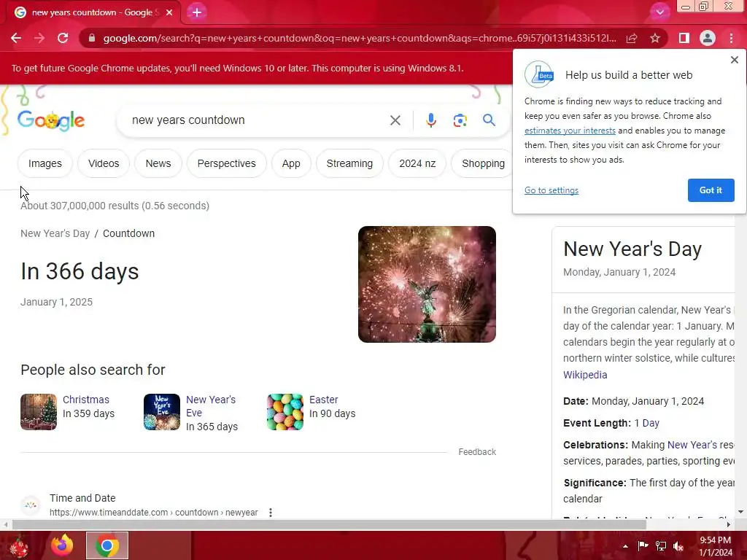Open the 'estimates your interests' link

[x=570, y=131]
